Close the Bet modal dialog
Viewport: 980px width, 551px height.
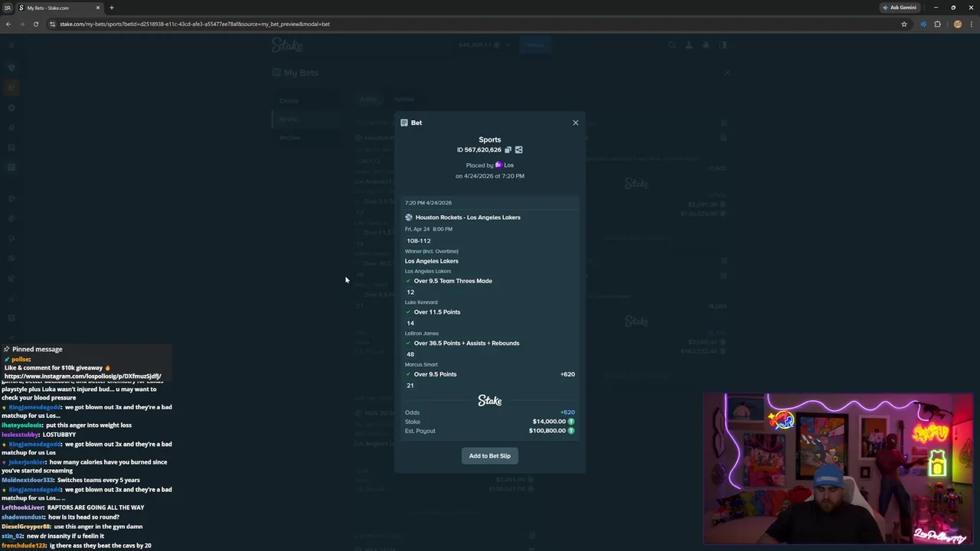click(x=576, y=122)
